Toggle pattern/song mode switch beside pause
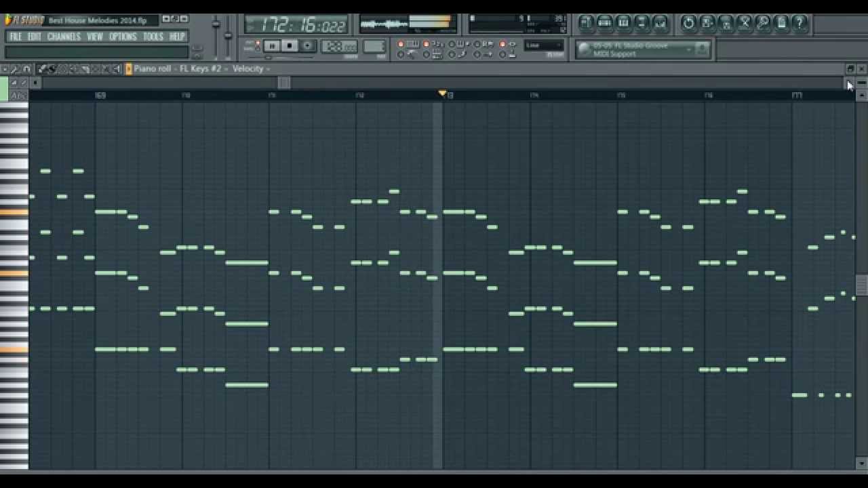 click(x=257, y=45)
